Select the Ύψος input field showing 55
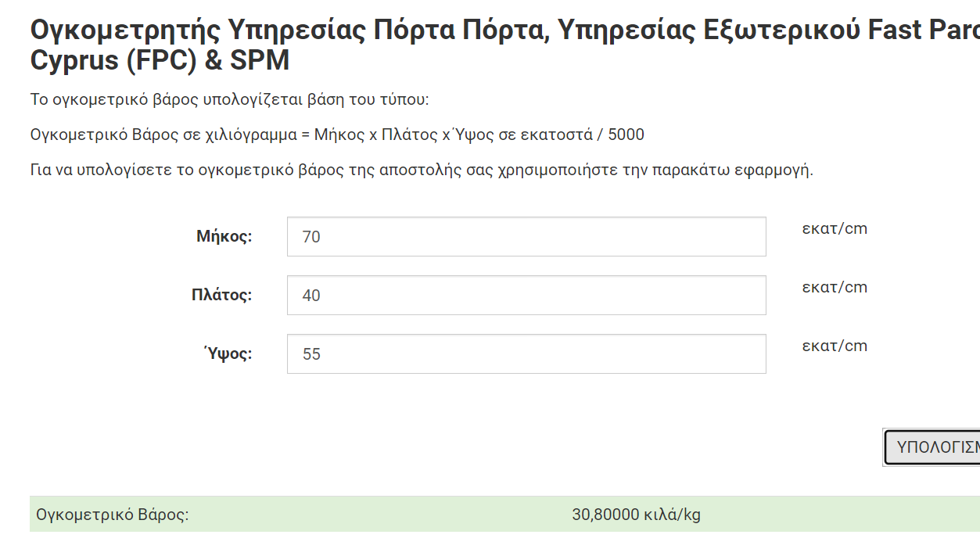Image resolution: width=980 pixels, height=556 pixels. coord(526,353)
